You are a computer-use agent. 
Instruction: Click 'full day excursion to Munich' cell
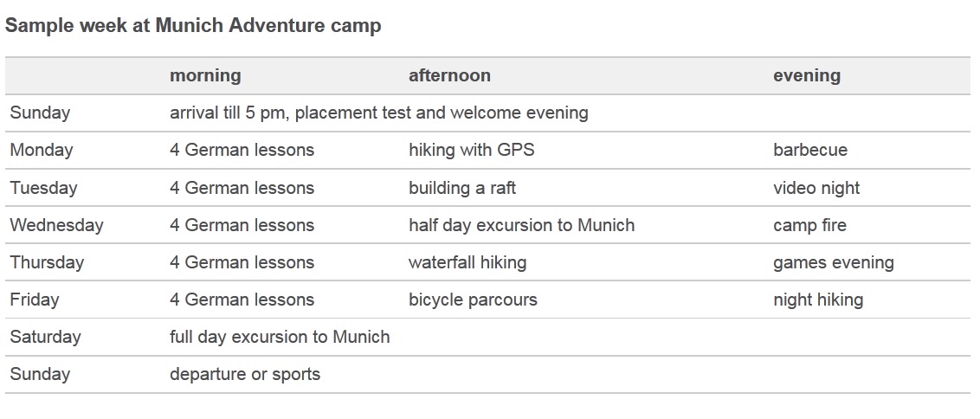point(280,337)
